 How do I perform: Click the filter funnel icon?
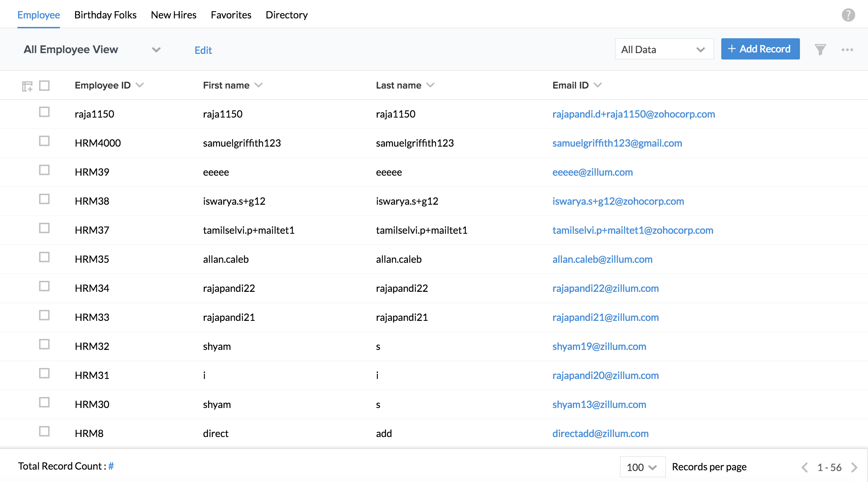[x=820, y=50]
